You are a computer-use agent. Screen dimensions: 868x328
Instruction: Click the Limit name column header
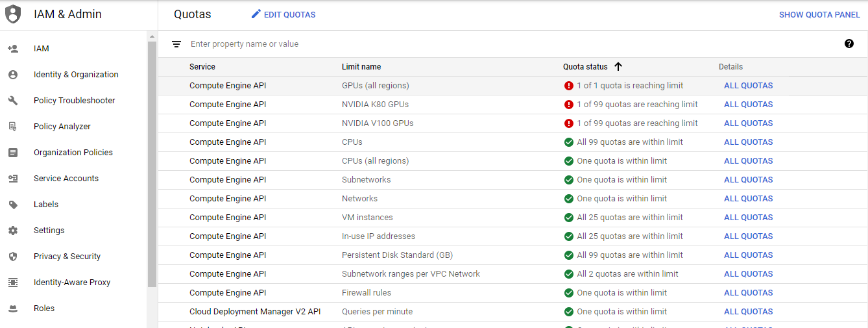361,67
